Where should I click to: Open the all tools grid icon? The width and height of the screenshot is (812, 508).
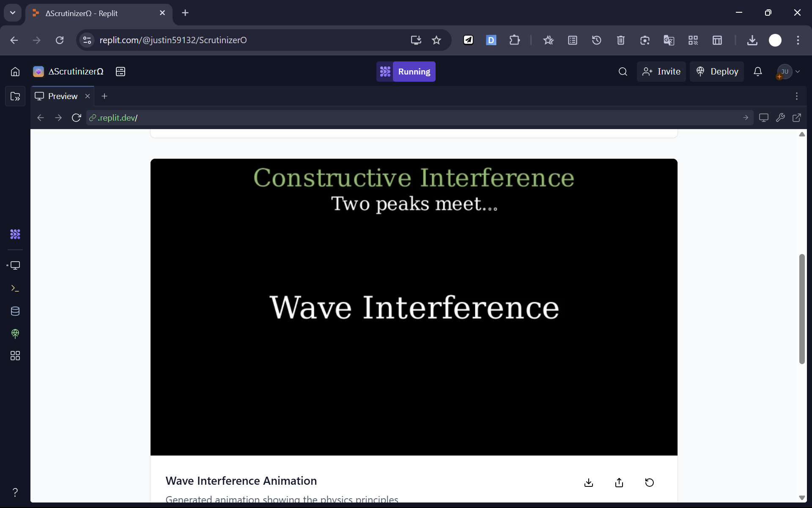point(15,356)
